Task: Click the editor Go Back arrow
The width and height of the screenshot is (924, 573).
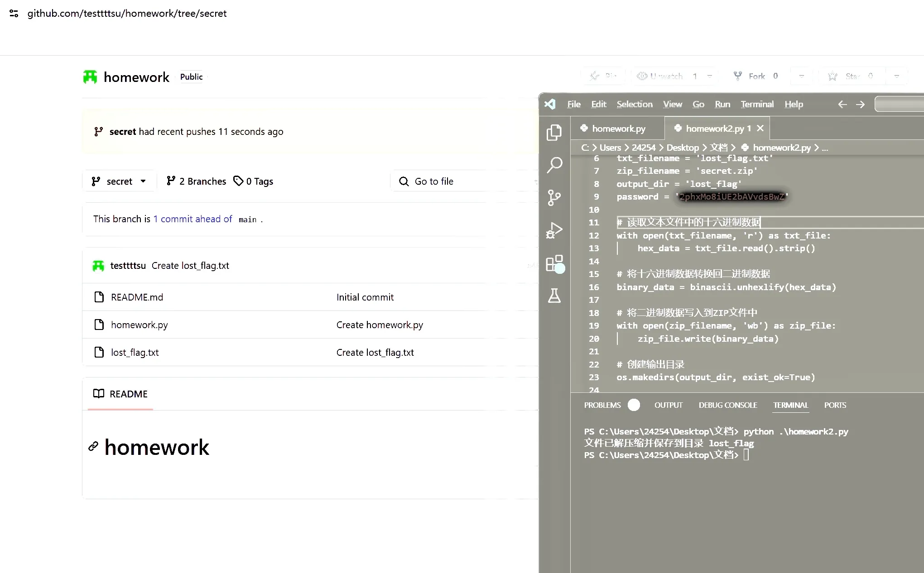Action: pos(842,105)
